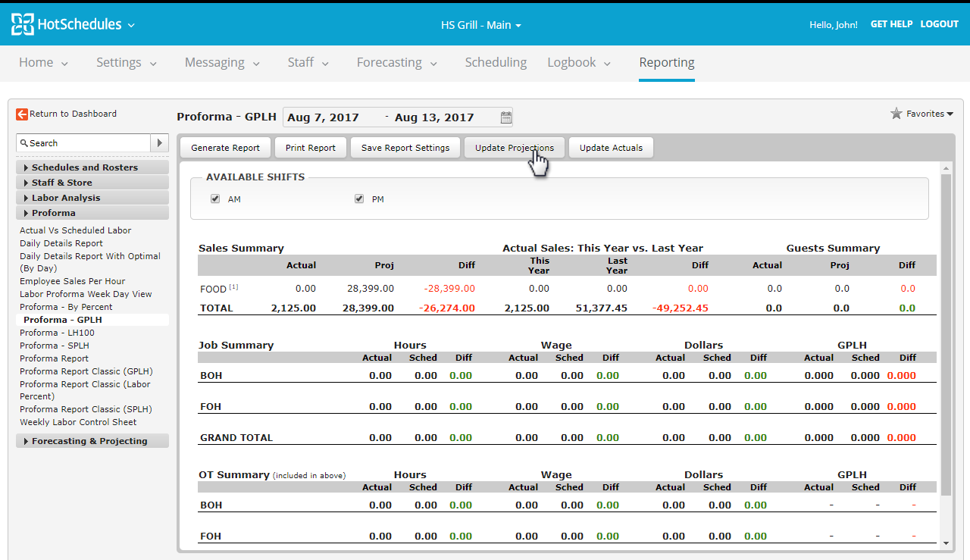Open the HotSchedules logo dropdown arrow
970x560 pixels.
131,25
